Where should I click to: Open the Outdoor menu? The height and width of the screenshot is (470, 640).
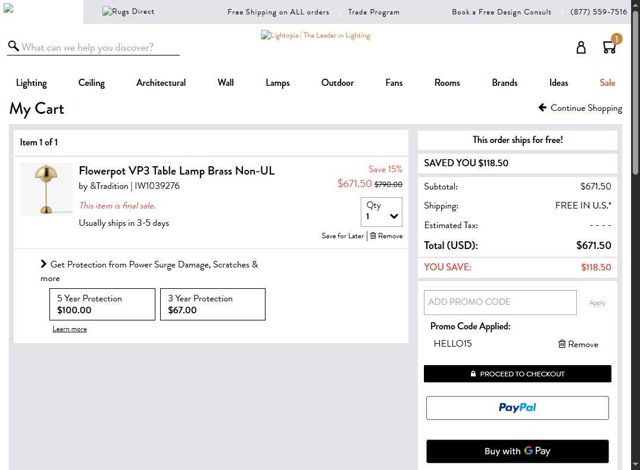coord(337,83)
